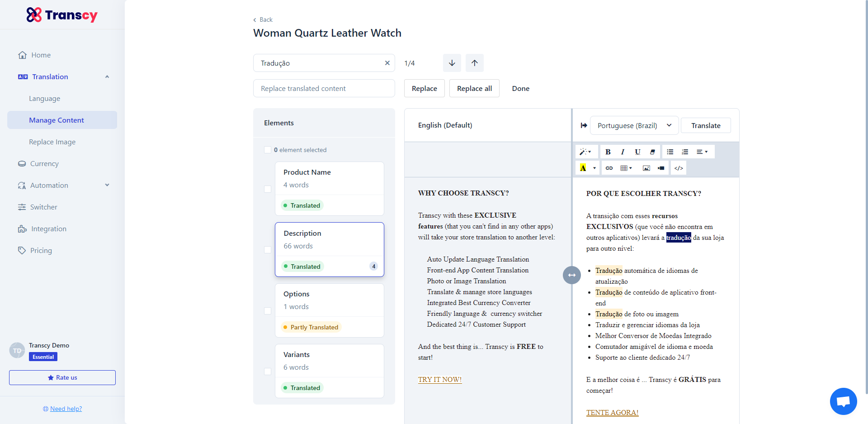Click the Transcy logo
The height and width of the screenshot is (424, 868).
click(x=62, y=15)
